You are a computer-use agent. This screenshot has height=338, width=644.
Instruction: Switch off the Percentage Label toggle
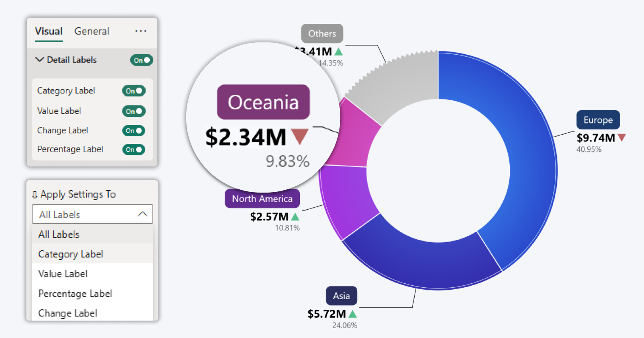point(134,149)
